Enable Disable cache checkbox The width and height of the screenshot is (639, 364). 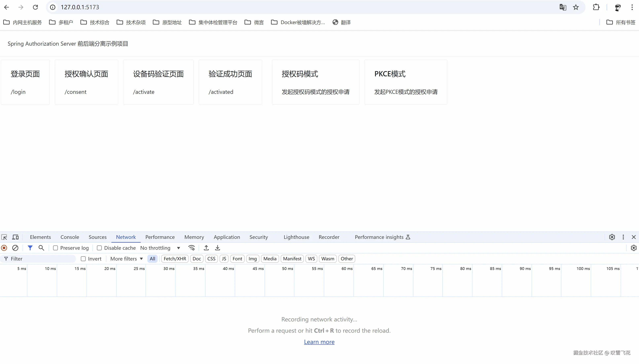(x=99, y=248)
